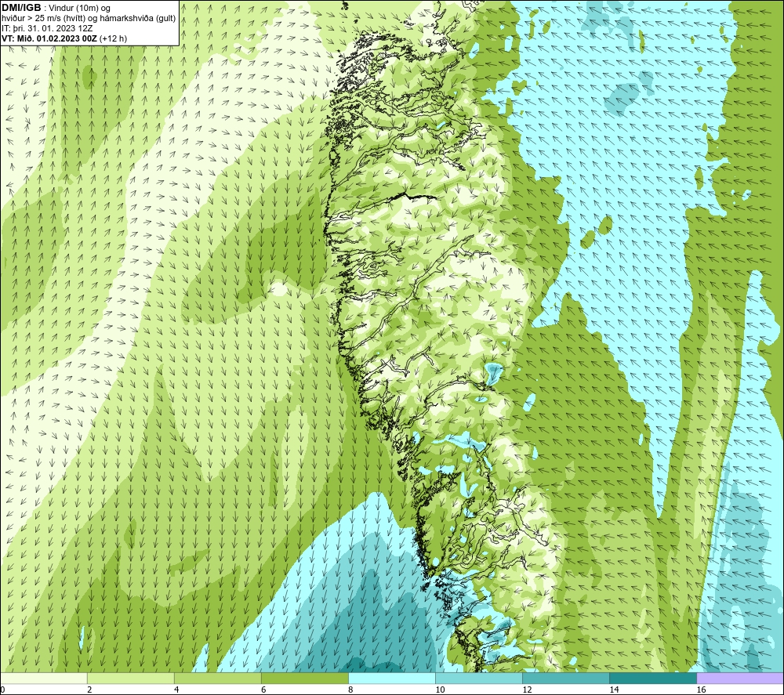
Task: Click the 'IT: þri. 31. 01. 2023 12Z' line
Action: coord(48,28)
